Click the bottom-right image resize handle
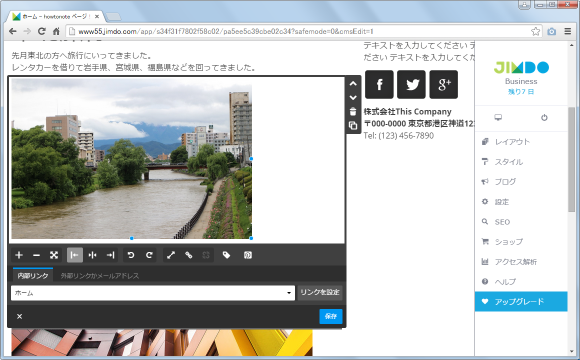 [252, 238]
